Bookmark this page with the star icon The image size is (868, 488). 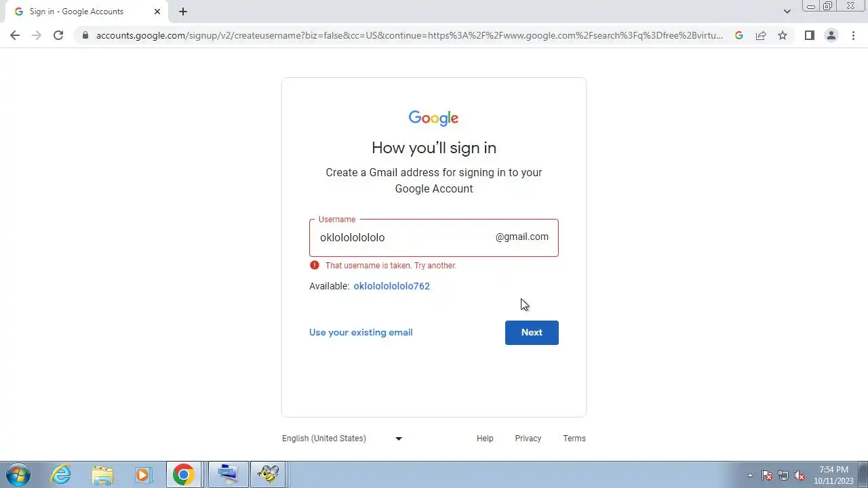point(783,35)
